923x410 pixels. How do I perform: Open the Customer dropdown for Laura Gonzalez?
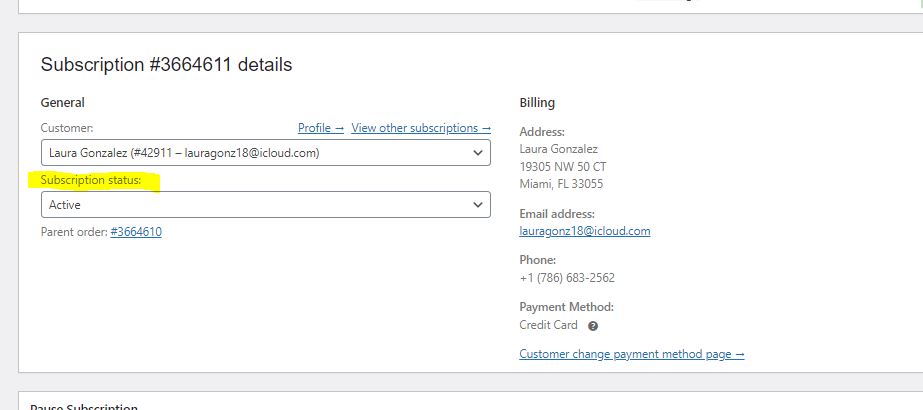(265, 153)
